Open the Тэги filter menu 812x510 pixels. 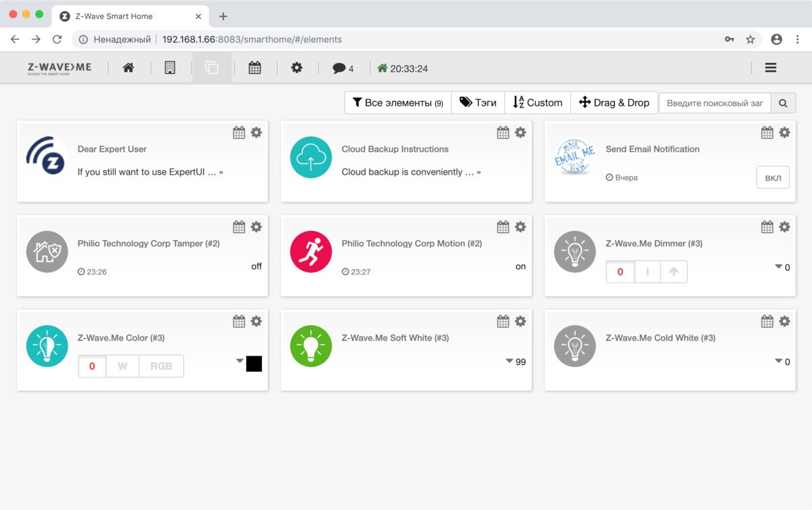[478, 103]
